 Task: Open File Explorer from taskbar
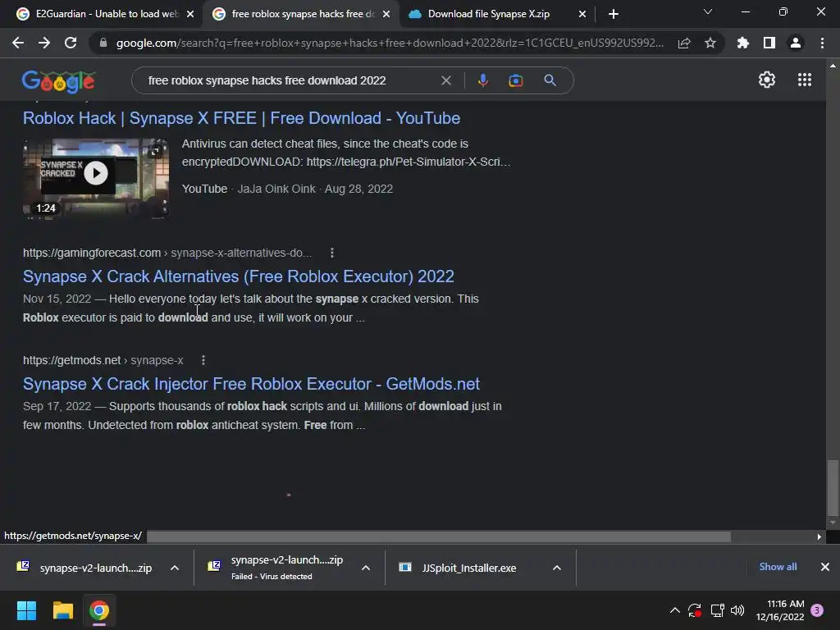62,610
